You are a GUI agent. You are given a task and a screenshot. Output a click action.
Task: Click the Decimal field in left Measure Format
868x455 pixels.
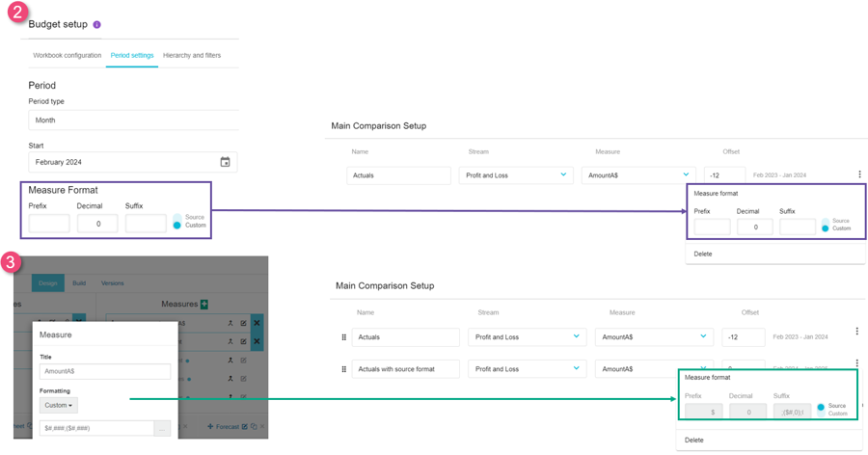click(97, 224)
